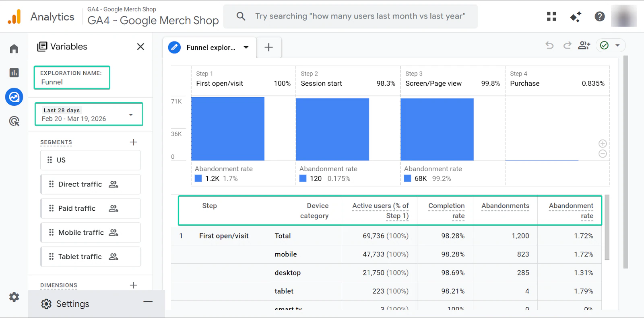644x318 pixels.
Task: Click the green check status icon
Action: (x=604, y=45)
